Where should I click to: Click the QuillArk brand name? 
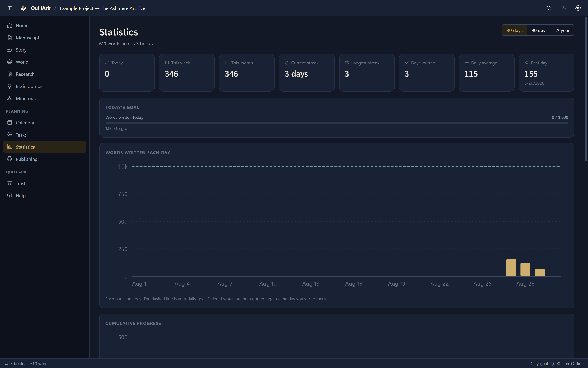[x=41, y=8]
